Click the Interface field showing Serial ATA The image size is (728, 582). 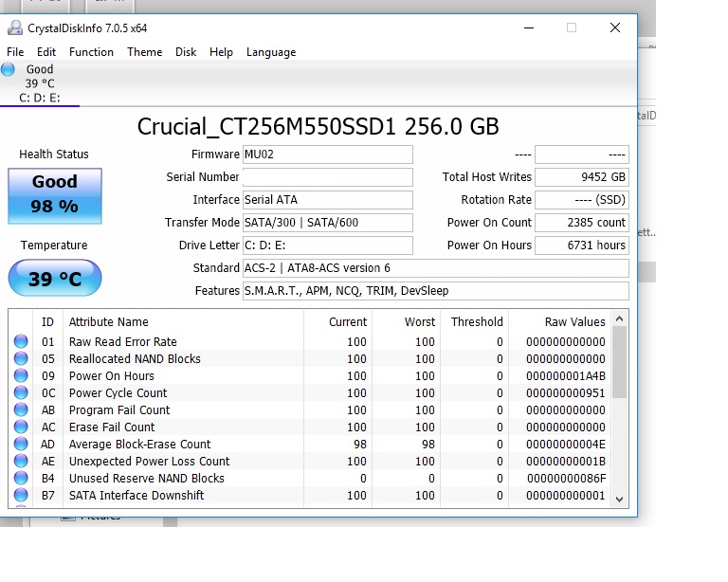[328, 200]
